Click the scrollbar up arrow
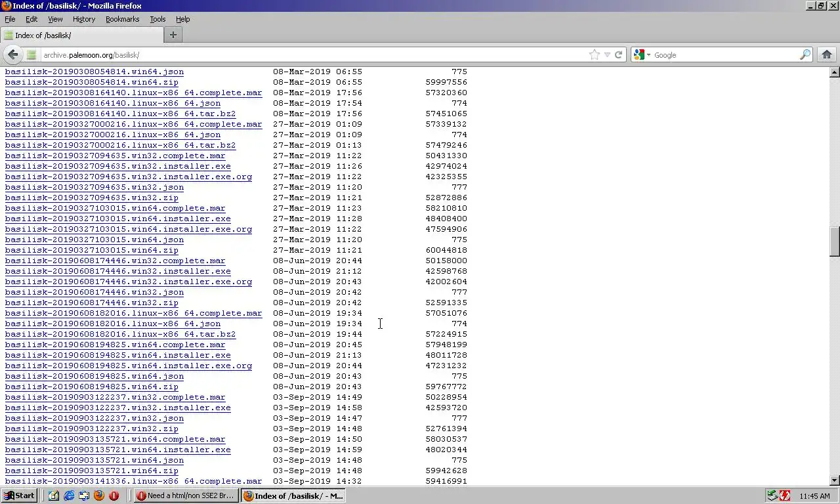Screen dimensions: 840x504 pyautogui.click(x=835, y=72)
